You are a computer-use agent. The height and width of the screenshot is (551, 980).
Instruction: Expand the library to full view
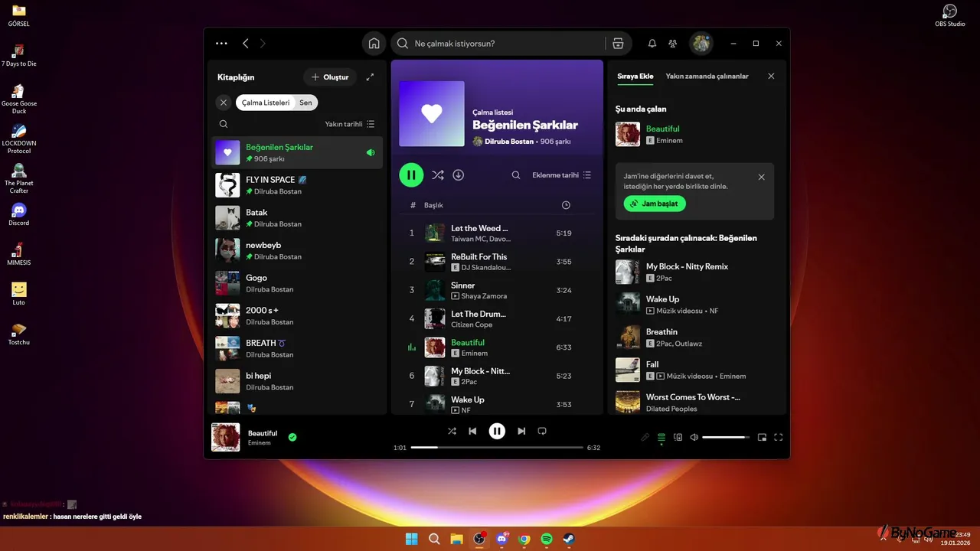(371, 77)
